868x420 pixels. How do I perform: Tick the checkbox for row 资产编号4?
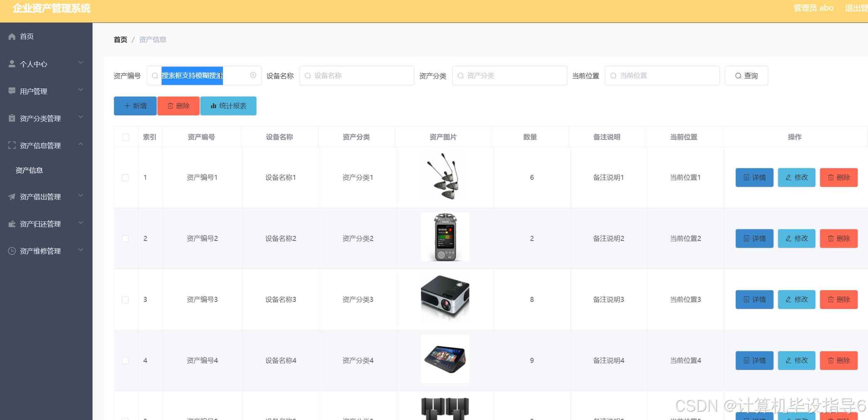pyautogui.click(x=125, y=361)
